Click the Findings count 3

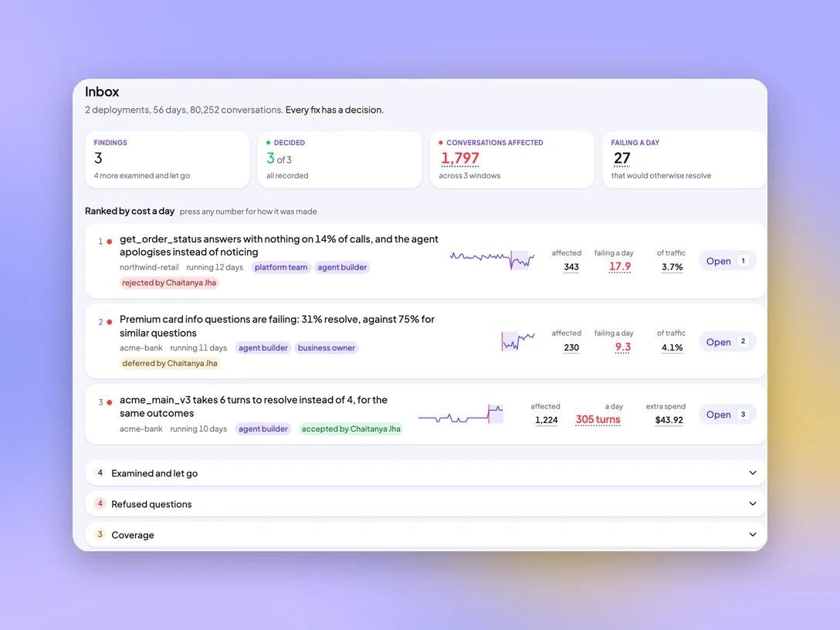click(98, 158)
